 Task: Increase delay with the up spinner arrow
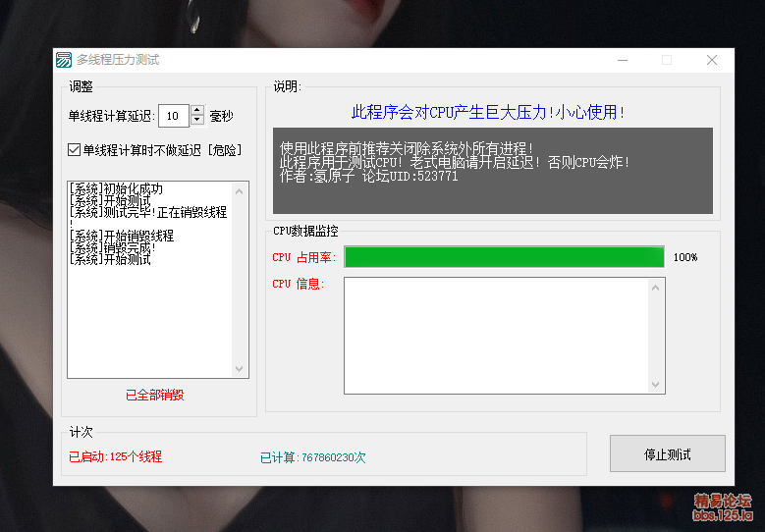197,110
